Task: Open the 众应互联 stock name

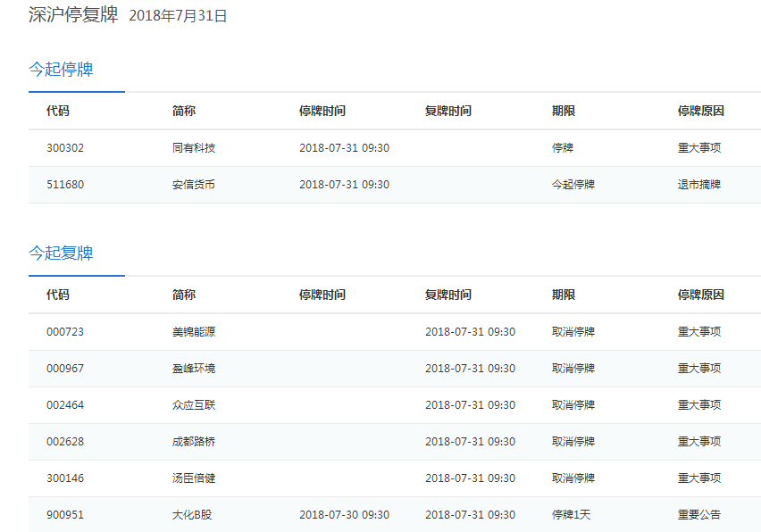Action: [x=194, y=405]
